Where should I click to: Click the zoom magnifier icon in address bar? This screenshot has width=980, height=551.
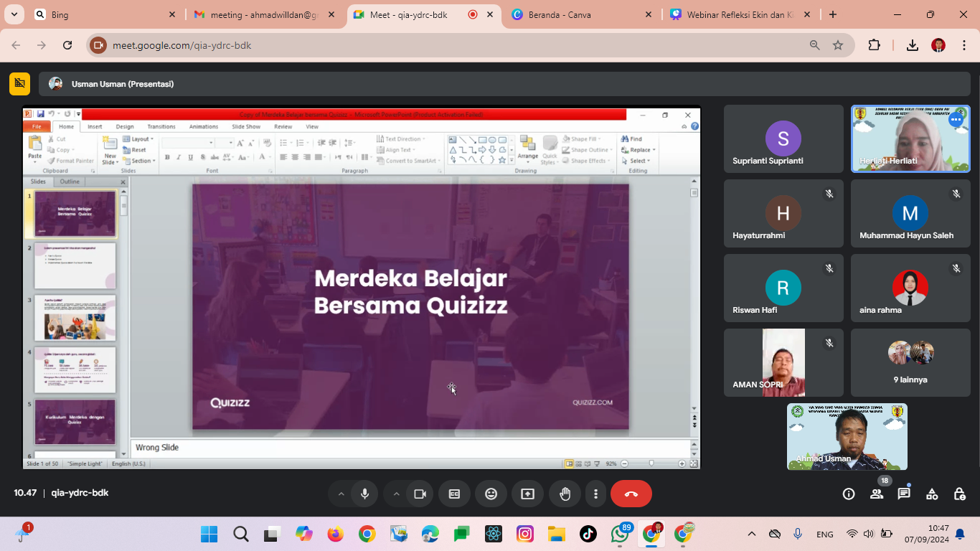point(815,45)
